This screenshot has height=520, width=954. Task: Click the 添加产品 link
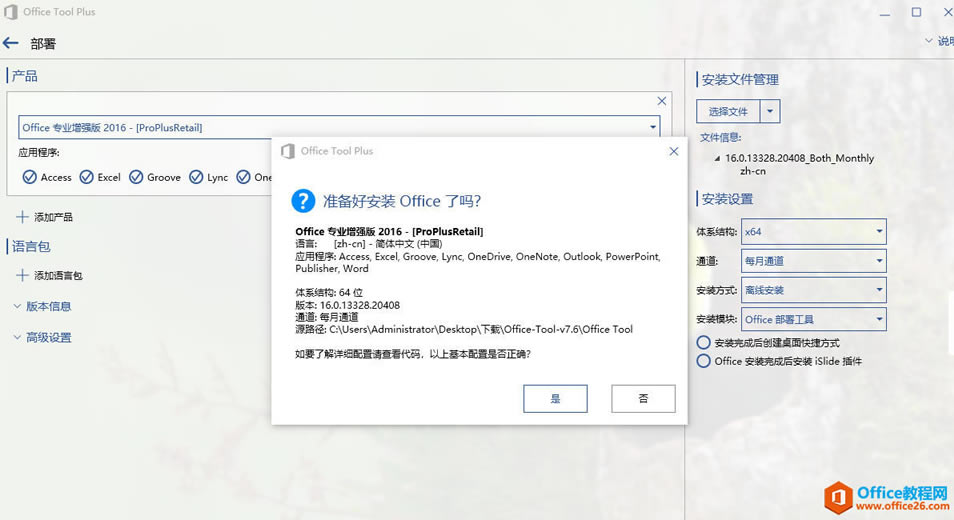(54, 217)
